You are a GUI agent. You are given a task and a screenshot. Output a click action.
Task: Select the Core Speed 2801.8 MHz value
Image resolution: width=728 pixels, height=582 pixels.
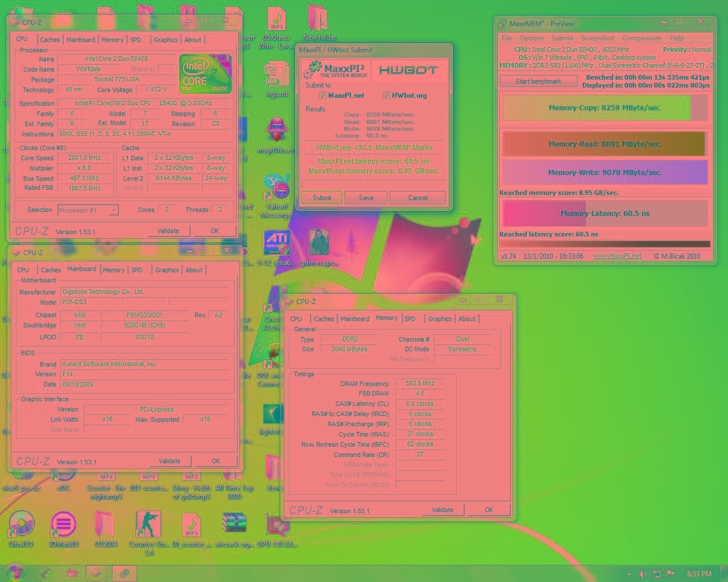coord(84,158)
